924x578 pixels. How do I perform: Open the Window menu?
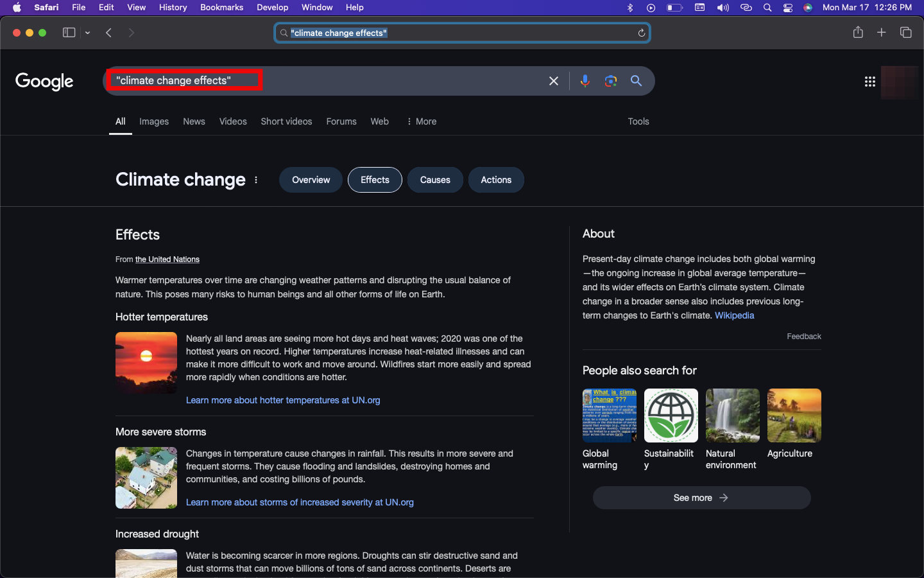point(317,8)
